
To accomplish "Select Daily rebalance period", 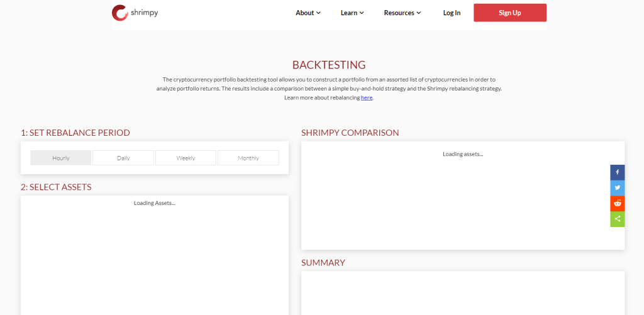I will (x=123, y=158).
